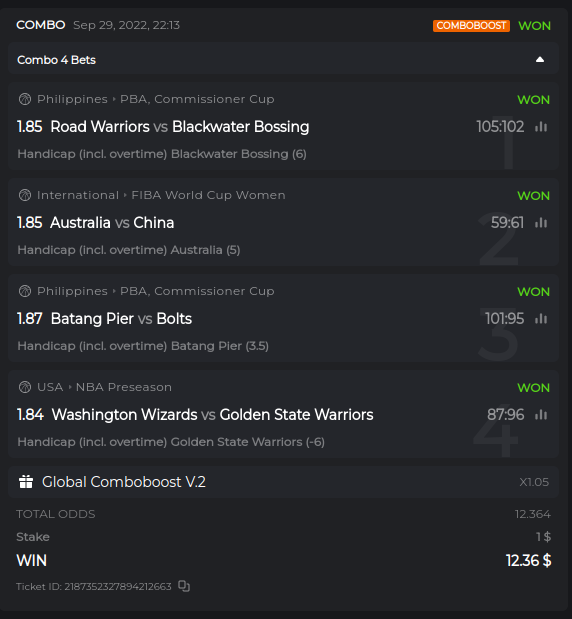Image resolution: width=572 pixels, height=619 pixels.
Task: Click Philippines PBA Commissioner Cup league of first bet
Action: click(x=156, y=99)
